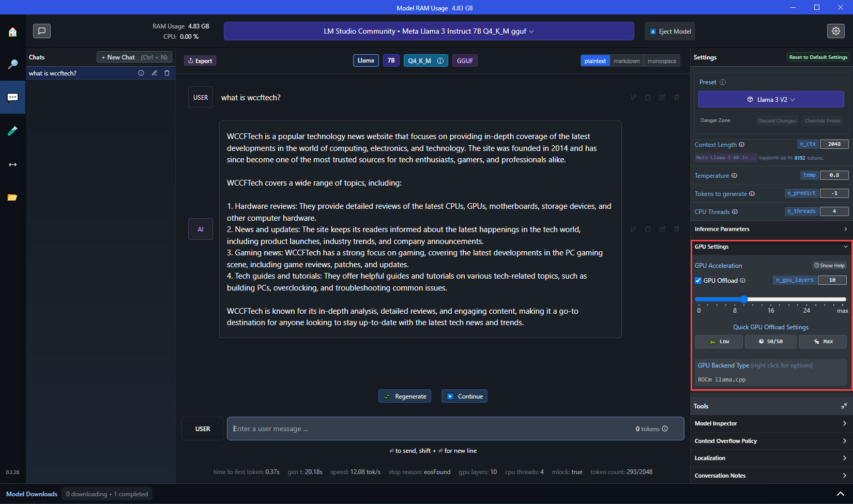This screenshot has width=853, height=504.
Task: Show info for CPU Threads
Action: coord(735,212)
